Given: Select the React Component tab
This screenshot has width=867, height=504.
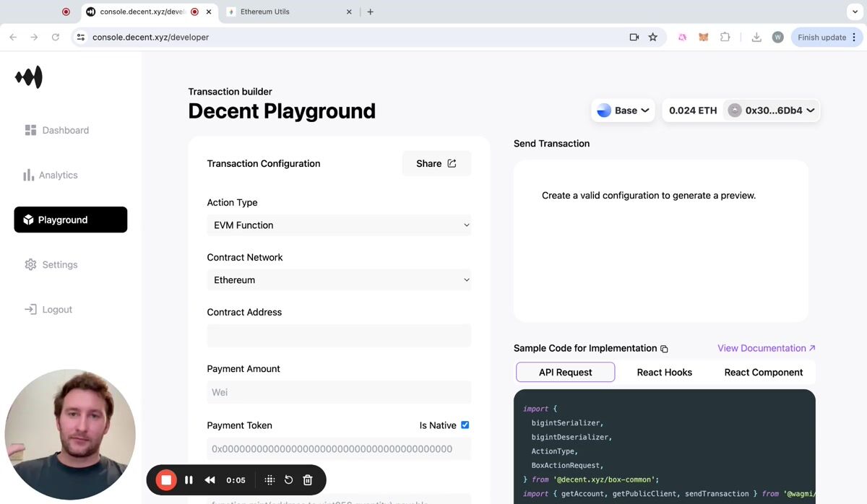Looking at the screenshot, I should point(763,373).
